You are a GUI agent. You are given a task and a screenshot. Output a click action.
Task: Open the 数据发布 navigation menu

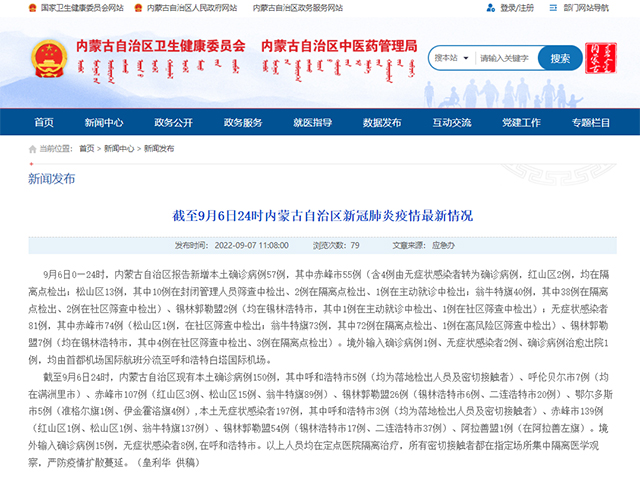click(x=382, y=122)
